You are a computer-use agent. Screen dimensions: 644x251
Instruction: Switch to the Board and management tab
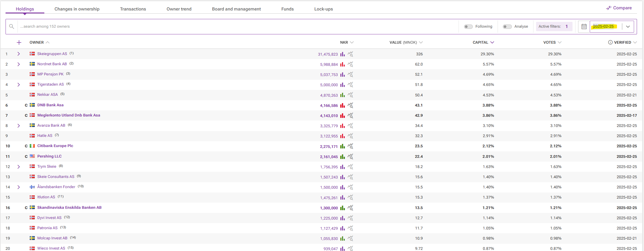(x=236, y=9)
